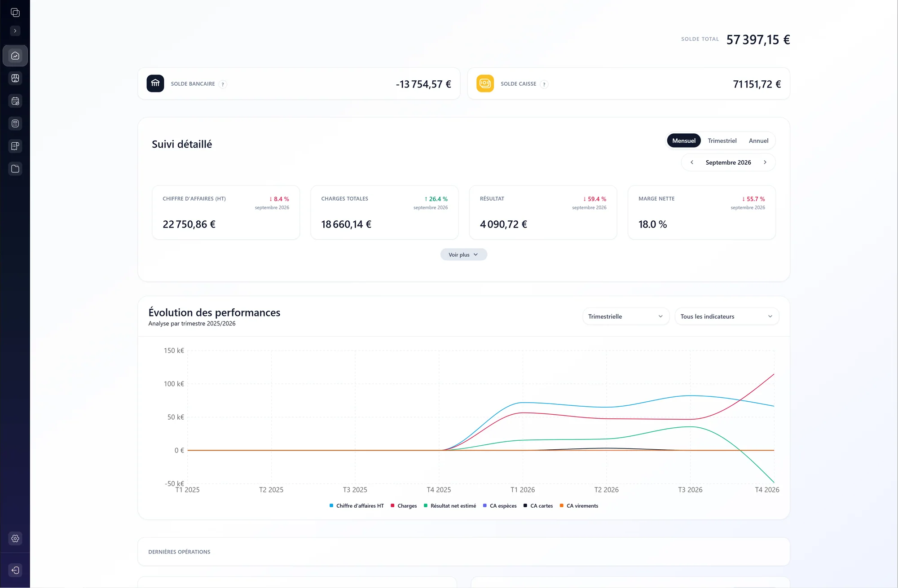Screen dimensions: 898x588
Task: Go to the previous month before Septembre 2026
Action: pos(692,162)
